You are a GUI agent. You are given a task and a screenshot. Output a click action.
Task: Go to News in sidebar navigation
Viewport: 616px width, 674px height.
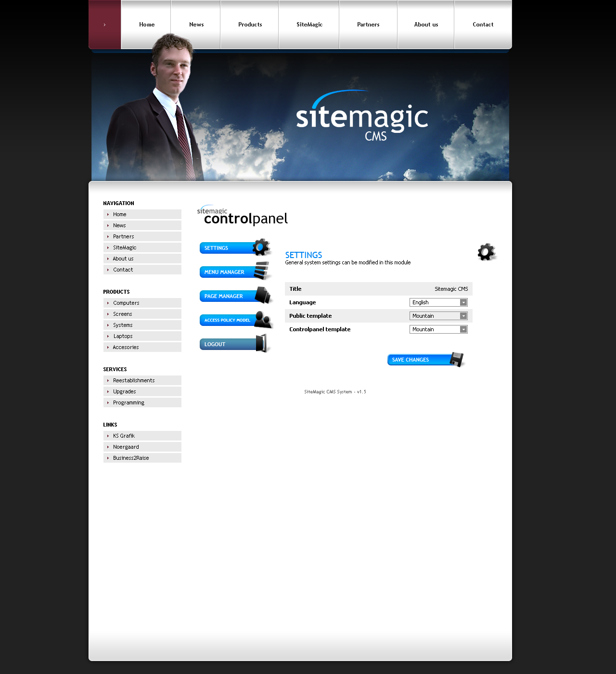click(x=142, y=225)
